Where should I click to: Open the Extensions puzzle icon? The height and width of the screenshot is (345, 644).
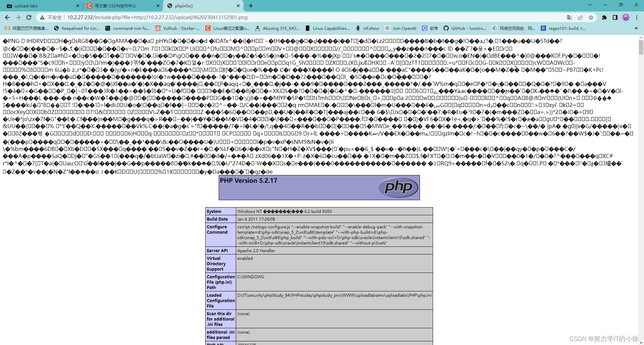pos(604,17)
